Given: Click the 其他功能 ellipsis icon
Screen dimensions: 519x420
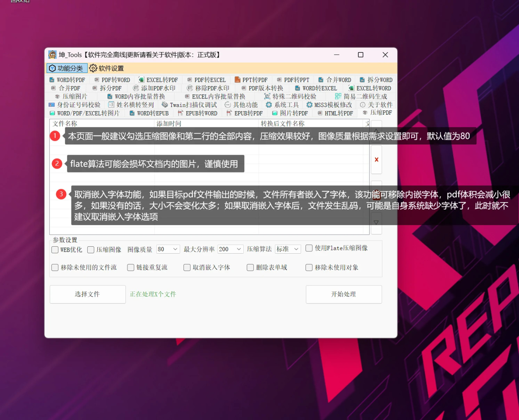Looking at the screenshot, I should (228, 105).
